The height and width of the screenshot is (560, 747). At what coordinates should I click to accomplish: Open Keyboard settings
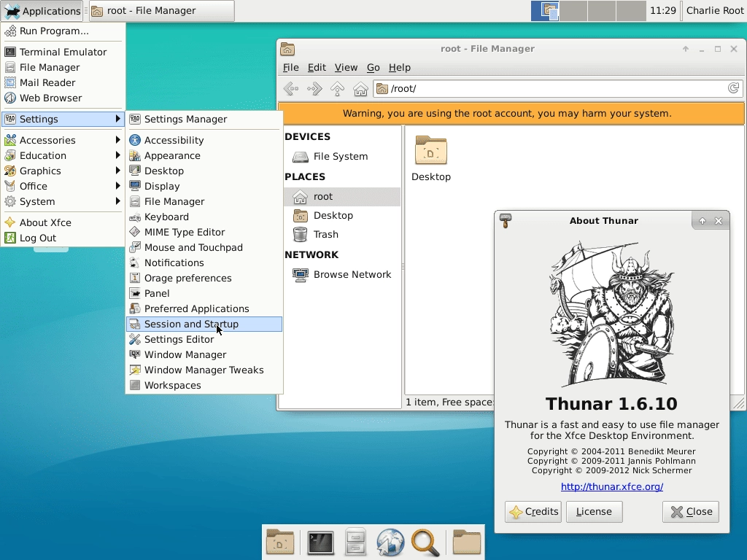tap(204, 217)
